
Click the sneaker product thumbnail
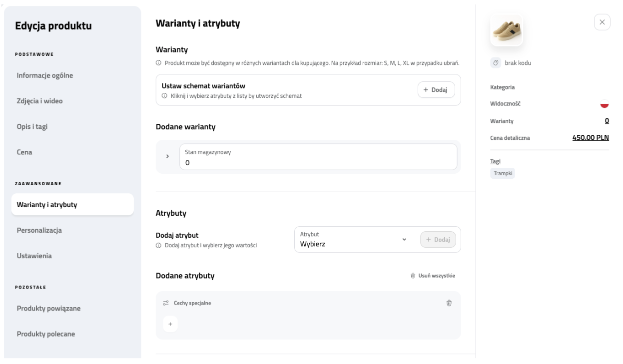pos(507,30)
